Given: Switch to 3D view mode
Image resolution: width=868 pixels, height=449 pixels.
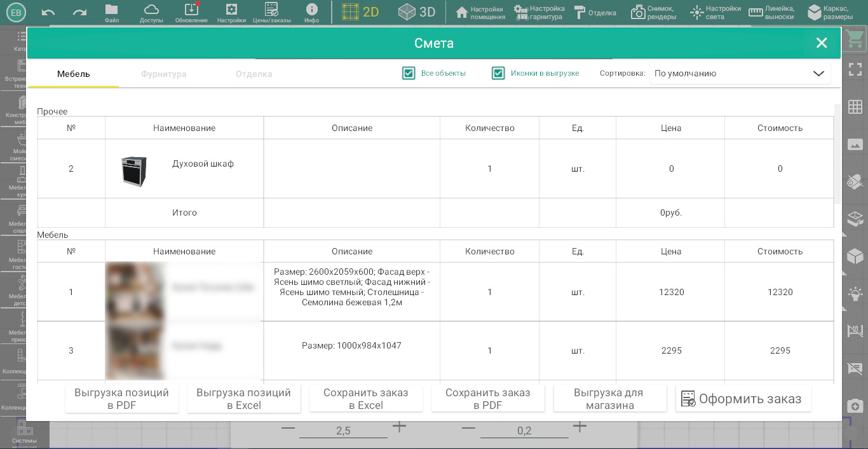Looking at the screenshot, I should [x=417, y=12].
